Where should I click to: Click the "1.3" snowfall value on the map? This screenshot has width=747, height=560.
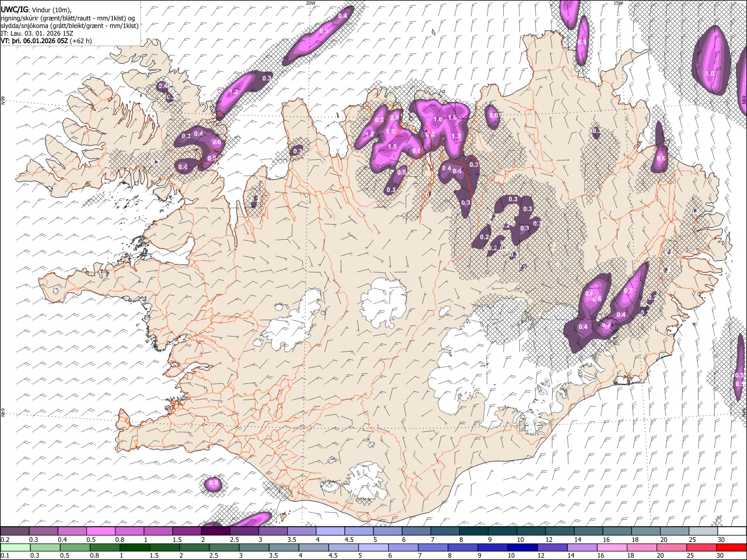(456, 136)
